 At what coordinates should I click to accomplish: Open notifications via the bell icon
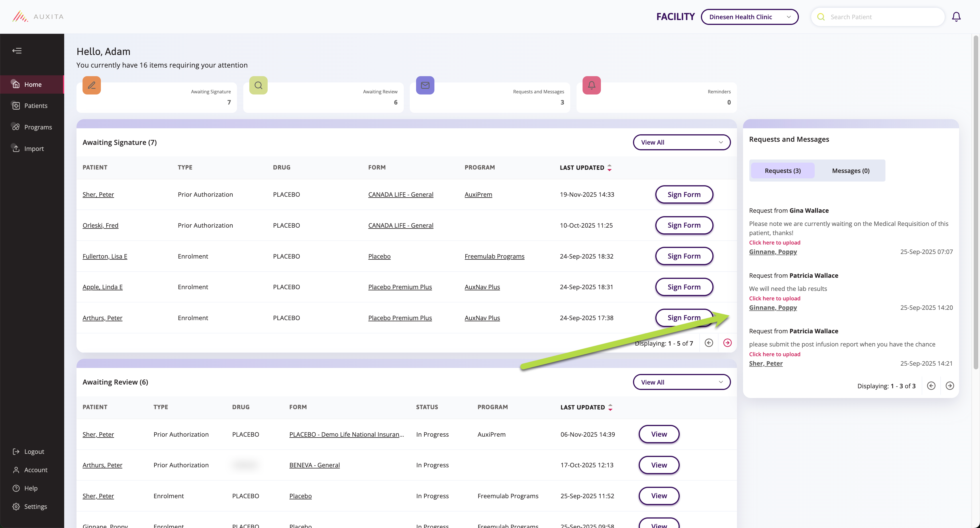(x=956, y=17)
